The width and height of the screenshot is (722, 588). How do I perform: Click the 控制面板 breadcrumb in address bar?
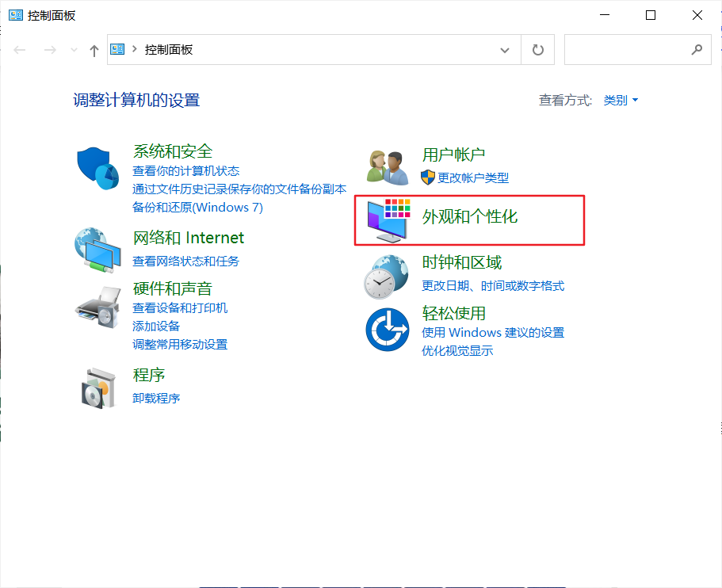click(x=168, y=50)
